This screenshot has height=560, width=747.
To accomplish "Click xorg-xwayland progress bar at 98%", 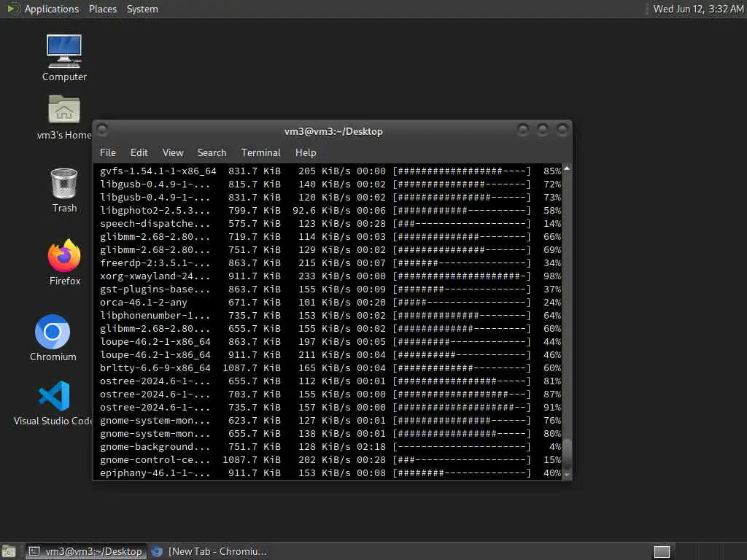I will pyautogui.click(x=462, y=276).
